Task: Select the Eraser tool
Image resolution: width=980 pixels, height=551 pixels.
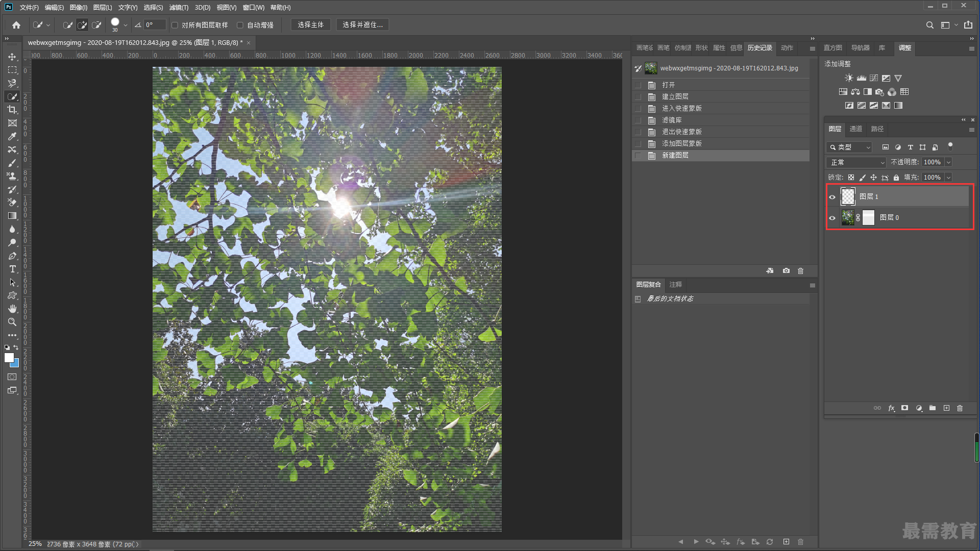Action: click(x=12, y=203)
